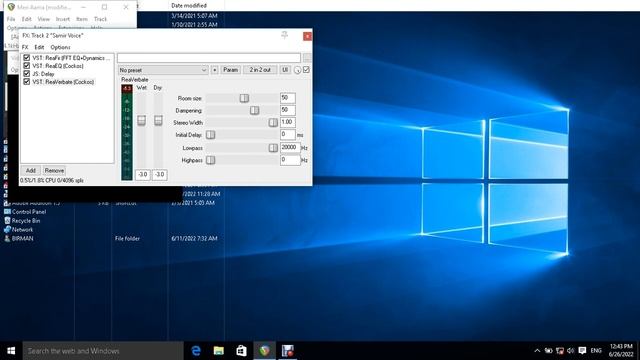Click the Control Panel desktop icon
640x360 pixels.
pos(7,211)
